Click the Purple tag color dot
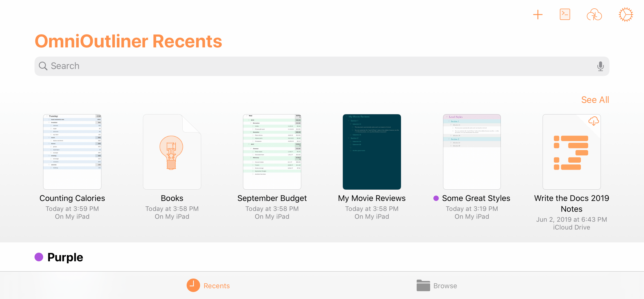Image resolution: width=644 pixels, height=299 pixels. [x=39, y=257]
